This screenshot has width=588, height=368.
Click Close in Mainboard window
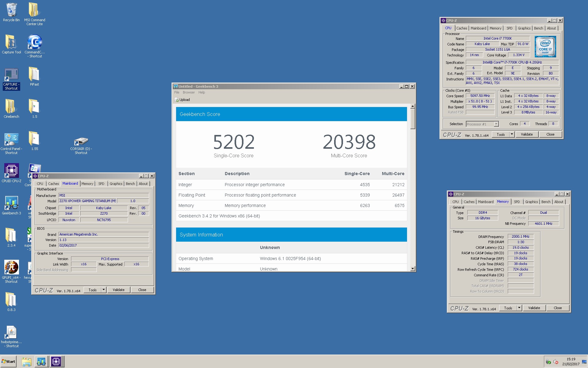[142, 290]
